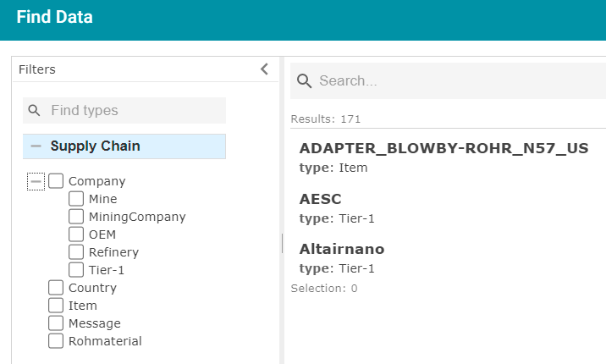The height and width of the screenshot is (364, 606).
Task: Enable the Country filter checkbox
Action: point(56,288)
